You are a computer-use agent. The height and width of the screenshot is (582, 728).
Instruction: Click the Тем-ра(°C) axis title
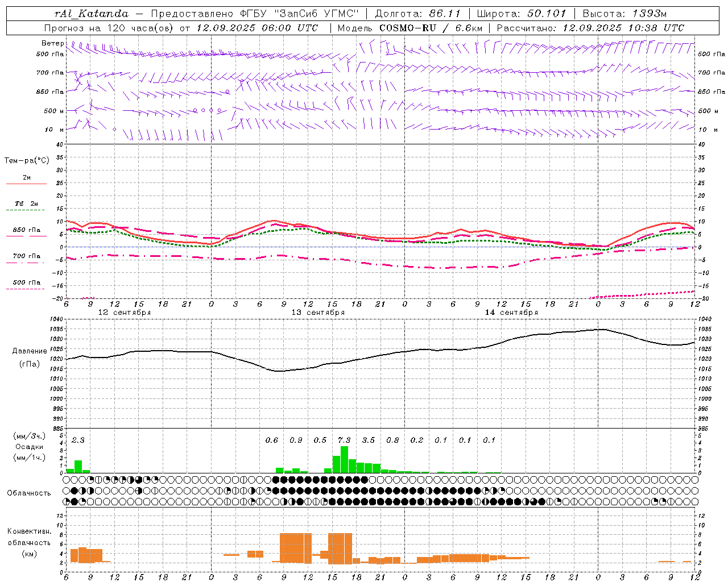coord(27,161)
